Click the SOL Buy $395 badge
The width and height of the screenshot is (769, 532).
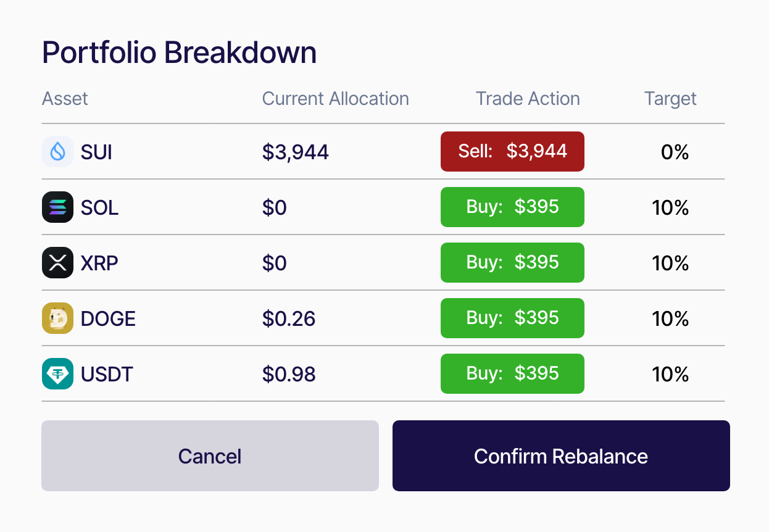[512, 207]
